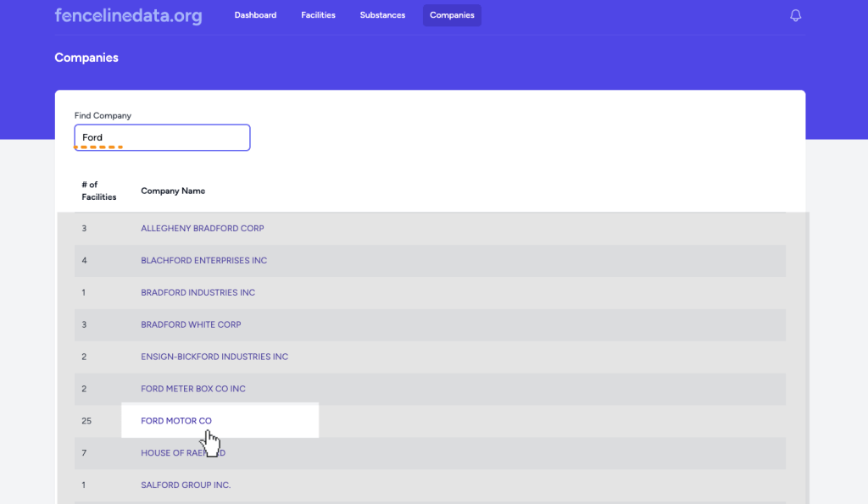
Task: Open the HOUSE OF RAEFORD company row
Action: pyautogui.click(x=182, y=453)
